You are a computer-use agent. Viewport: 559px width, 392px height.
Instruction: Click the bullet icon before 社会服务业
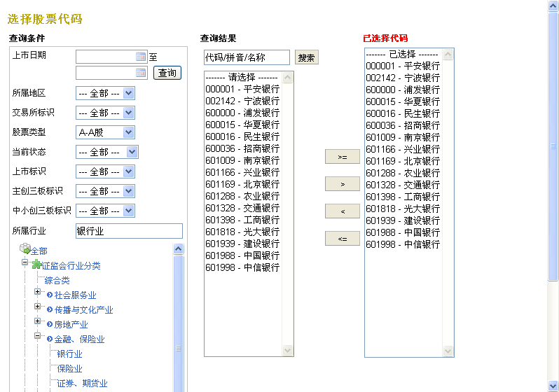click(x=50, y=295)
